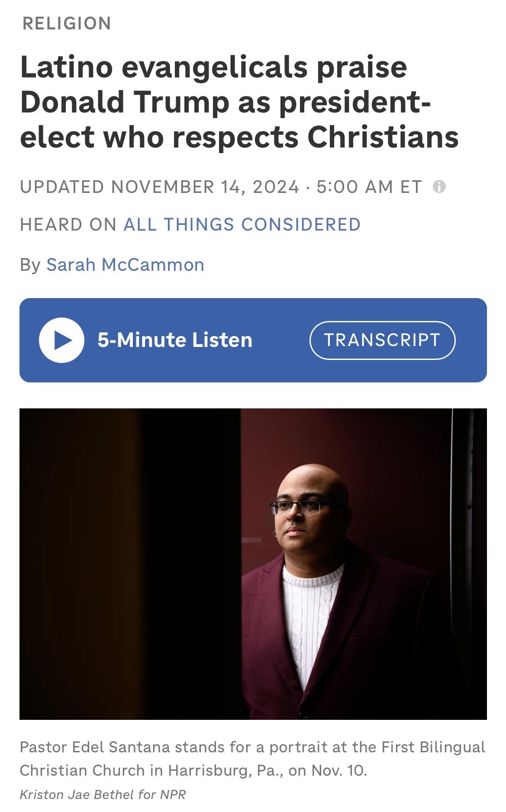Image resolution: width=506 pixels, height=812 pixels.
Task: Select the article headline about Latino evangelicals
Action: click(239, 102)
